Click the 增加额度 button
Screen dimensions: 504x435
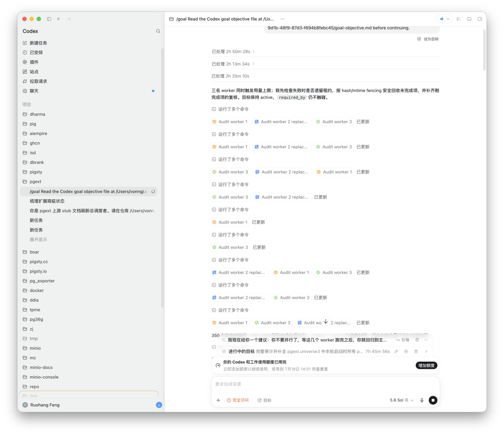point(426,365)
